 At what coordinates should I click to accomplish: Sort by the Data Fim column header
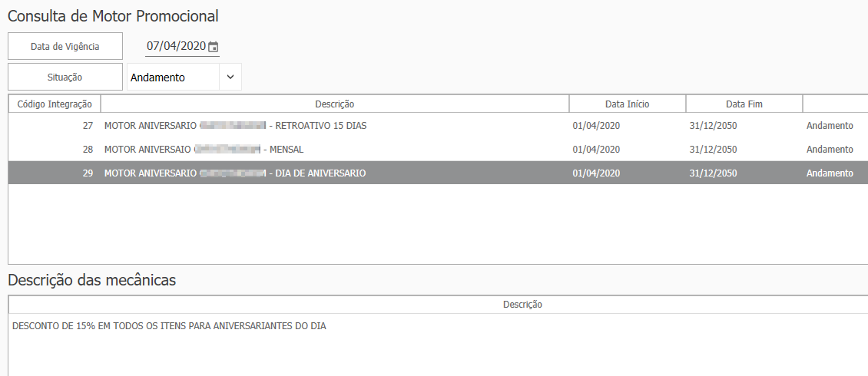pos(744,104)
